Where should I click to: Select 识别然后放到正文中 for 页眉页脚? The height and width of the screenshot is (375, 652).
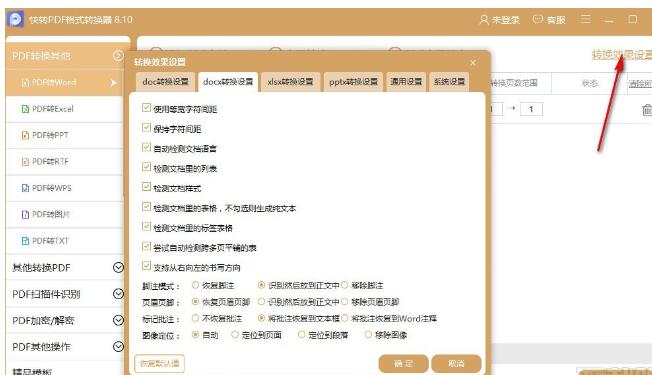point(261,302)
